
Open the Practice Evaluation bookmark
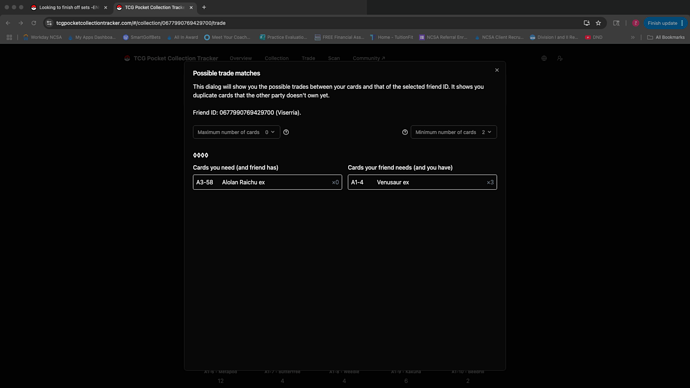tap(283, 37)
